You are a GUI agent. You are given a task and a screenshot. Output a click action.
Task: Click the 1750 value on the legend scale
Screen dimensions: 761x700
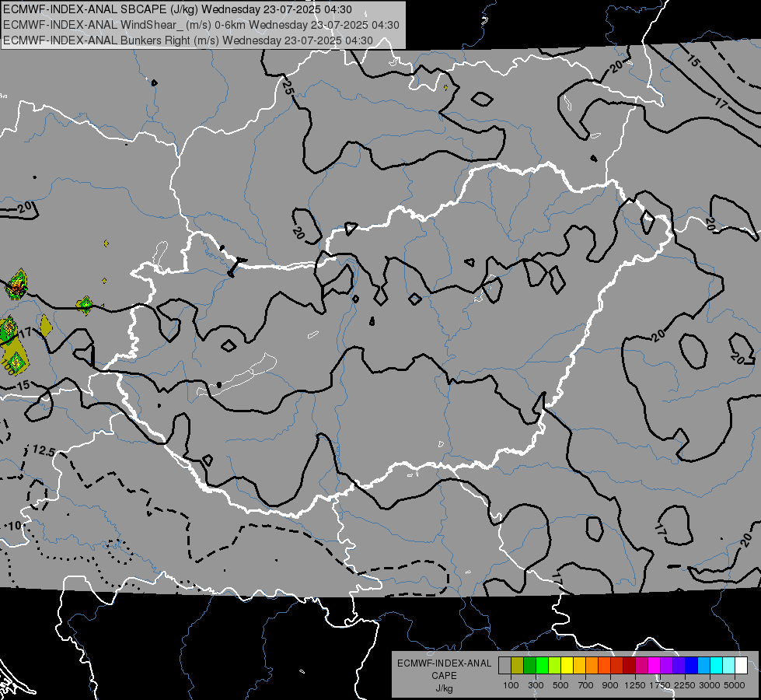pos(660,685)
